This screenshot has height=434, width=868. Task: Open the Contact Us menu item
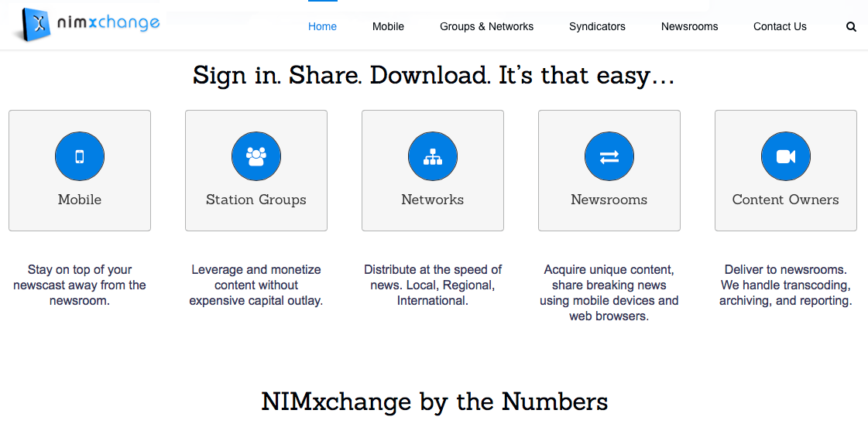(x=780, y=26)
